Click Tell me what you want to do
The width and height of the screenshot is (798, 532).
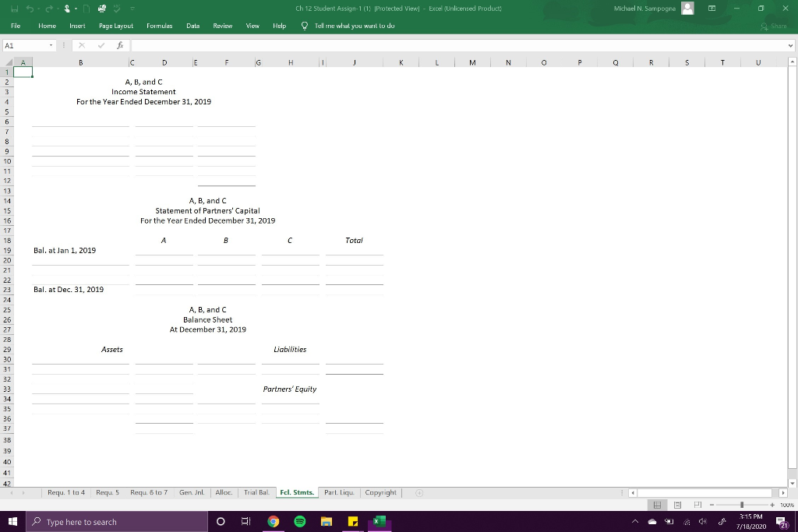coord(355,26)
